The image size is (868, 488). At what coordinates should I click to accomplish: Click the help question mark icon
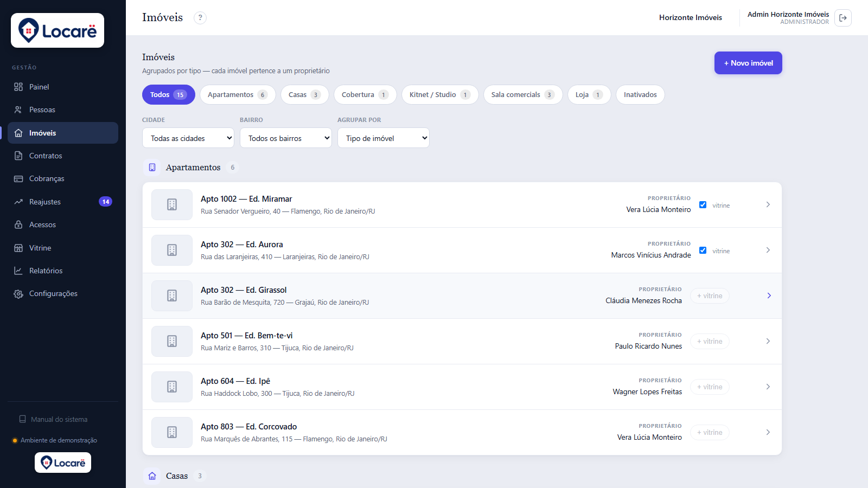point(200,18)
